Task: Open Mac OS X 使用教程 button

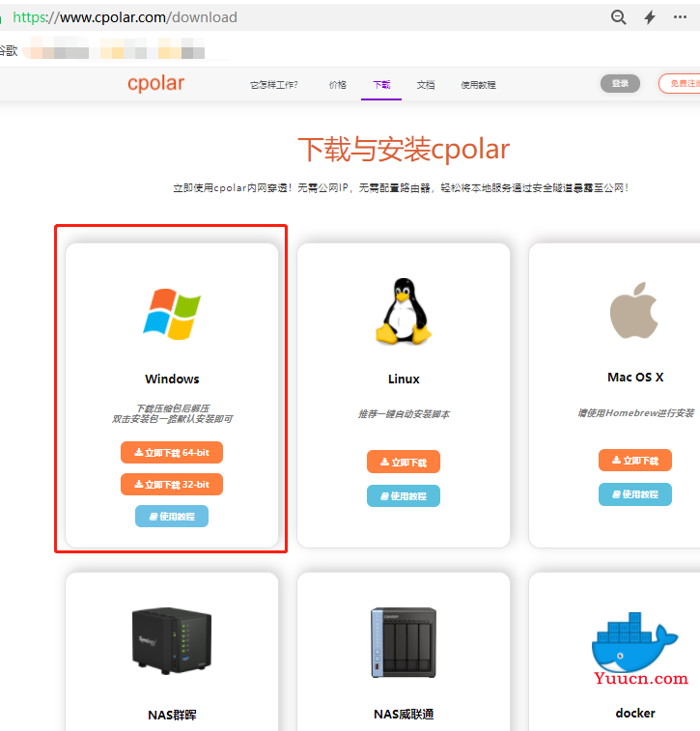Action: pyautogui.click(x=635, y=494)
